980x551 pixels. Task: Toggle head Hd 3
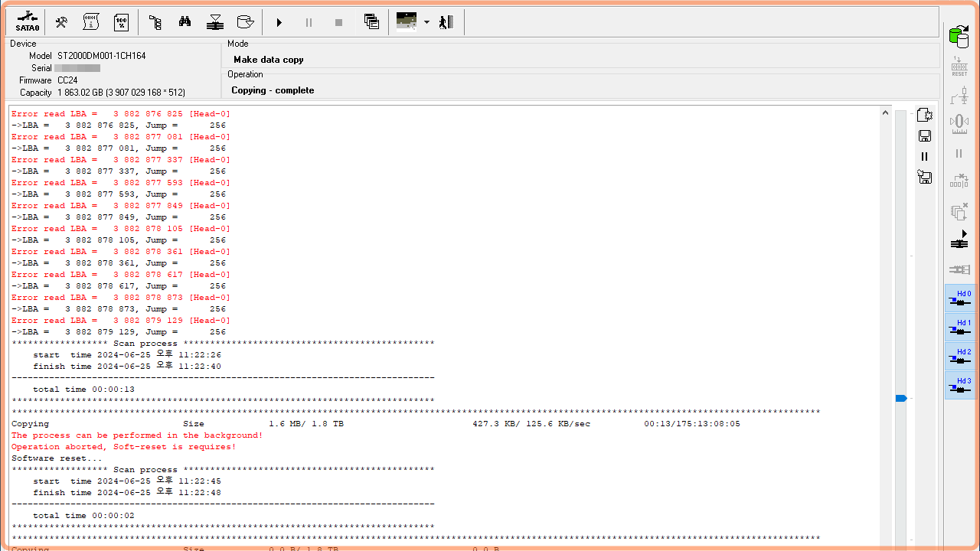point(960,386)
